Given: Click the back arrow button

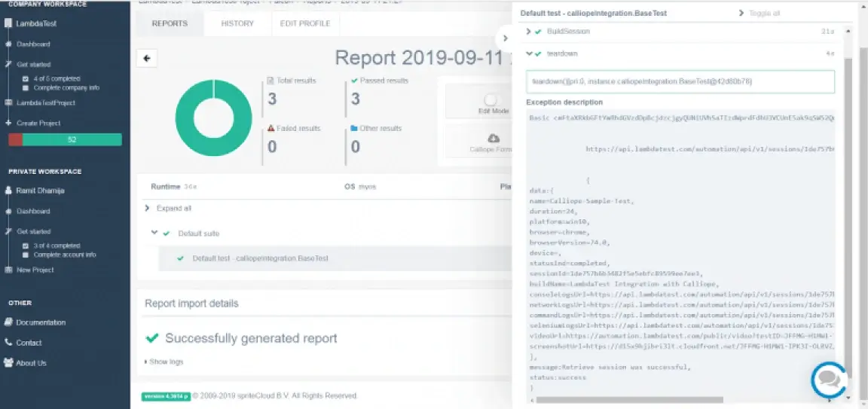Looking at the screenshot, I should pos(147,58).
